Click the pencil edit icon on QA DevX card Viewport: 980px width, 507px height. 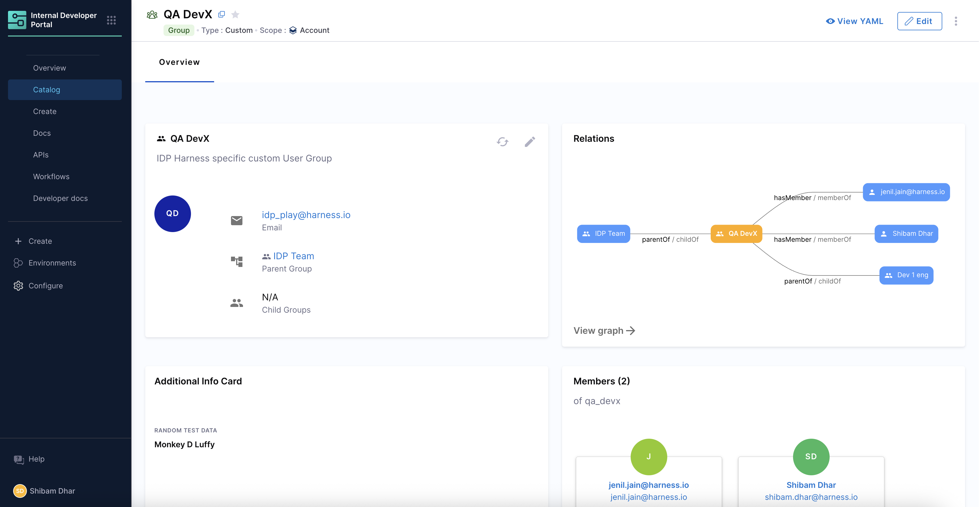530,142
